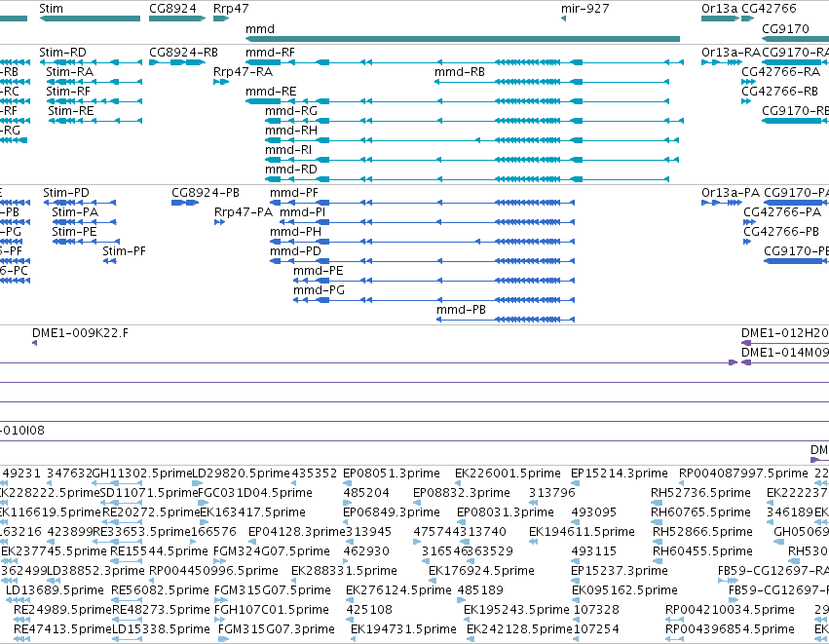Image resolution: width=829 pixels, height=644 pixels.
Task: Select transcript mmd-RD
Action: click(468, 179)
